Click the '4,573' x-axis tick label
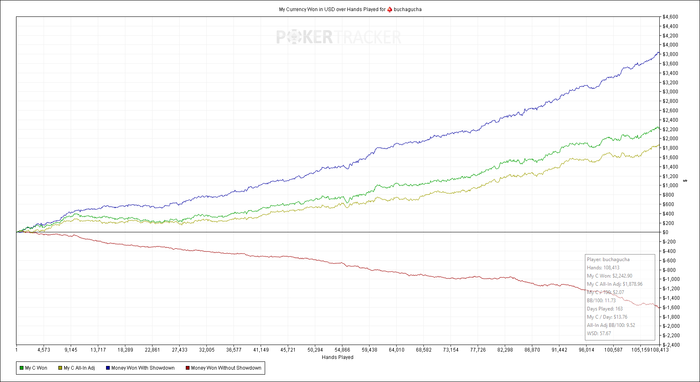Screen dimensions: 700x382 click(44, 351)
